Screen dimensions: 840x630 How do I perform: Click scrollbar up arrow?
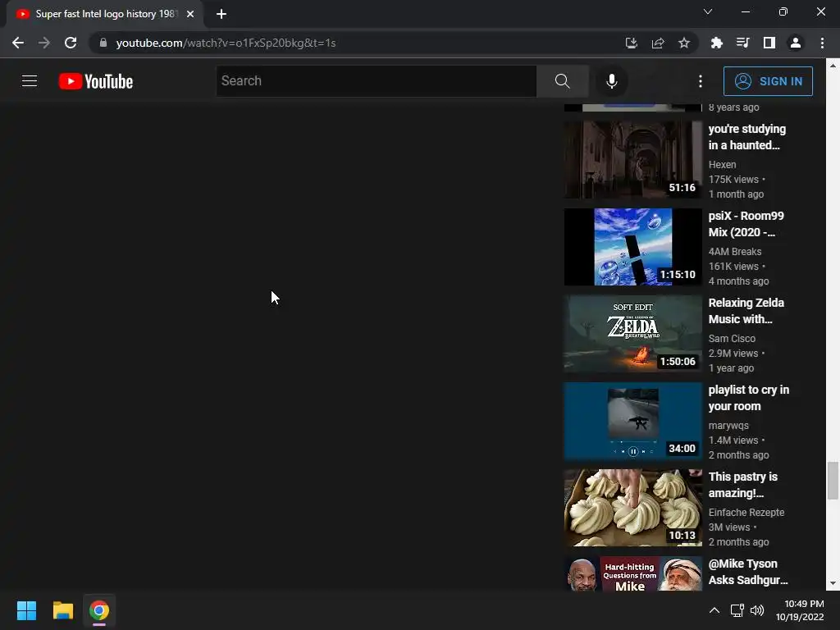(x=833, y=66)
